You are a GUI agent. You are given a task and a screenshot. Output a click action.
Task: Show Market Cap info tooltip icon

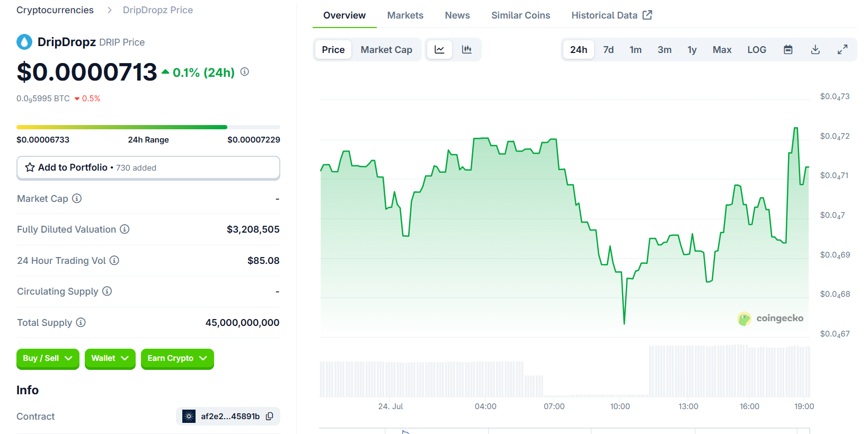(77, 198)
